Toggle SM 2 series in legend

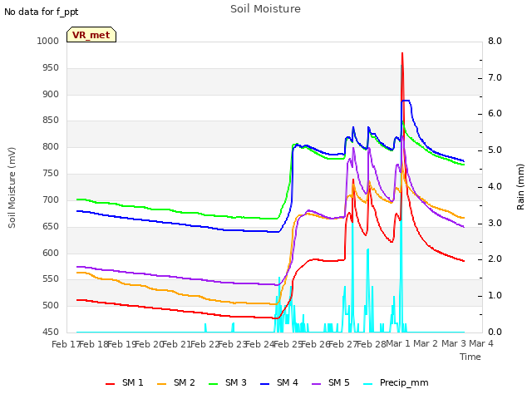point(176,382)
